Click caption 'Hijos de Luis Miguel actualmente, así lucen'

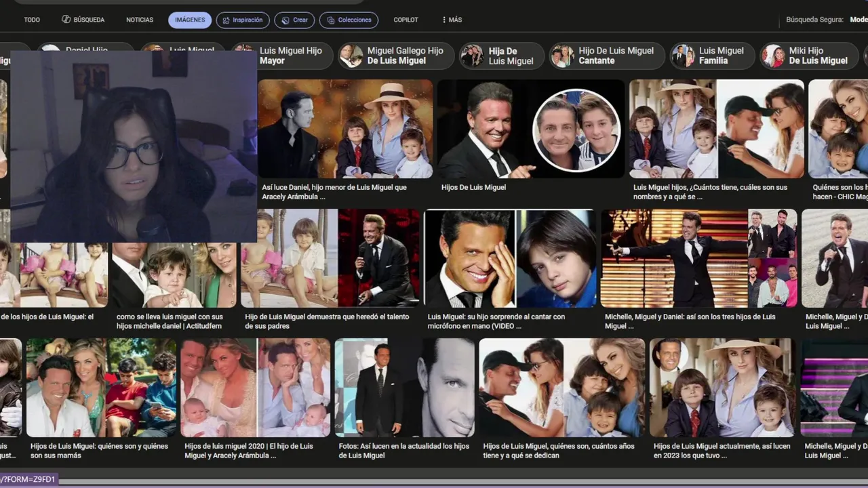coord(722,451)
